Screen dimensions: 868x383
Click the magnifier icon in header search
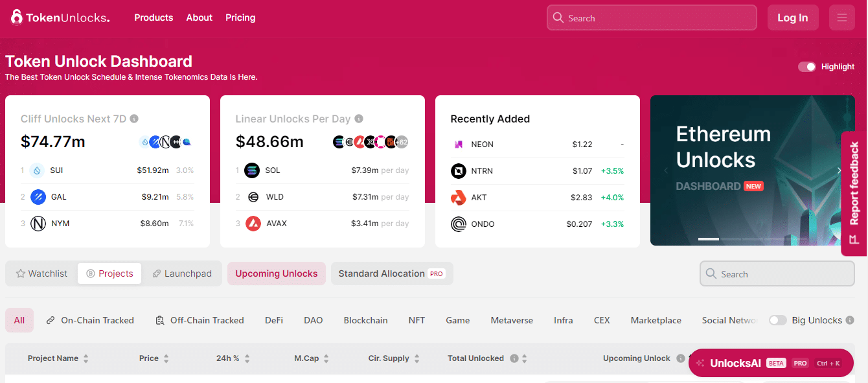tap(558, 18)
